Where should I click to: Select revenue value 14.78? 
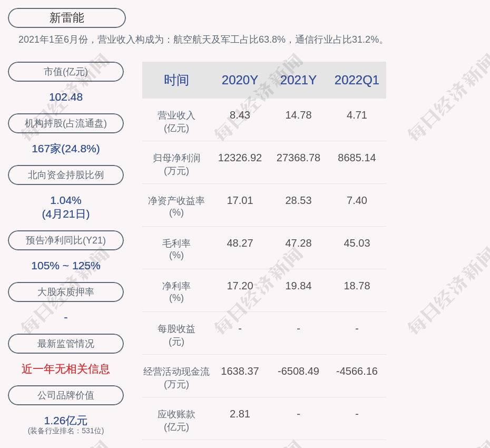point(298,115)
